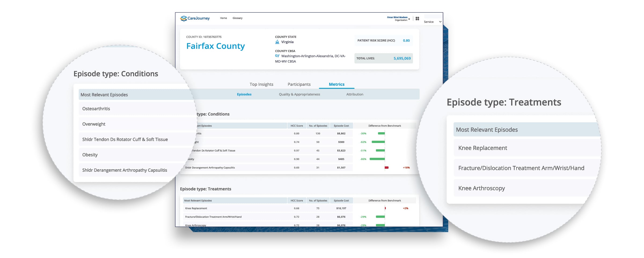
Task: Open the Glossary menu item
Action: pos(237,18)
